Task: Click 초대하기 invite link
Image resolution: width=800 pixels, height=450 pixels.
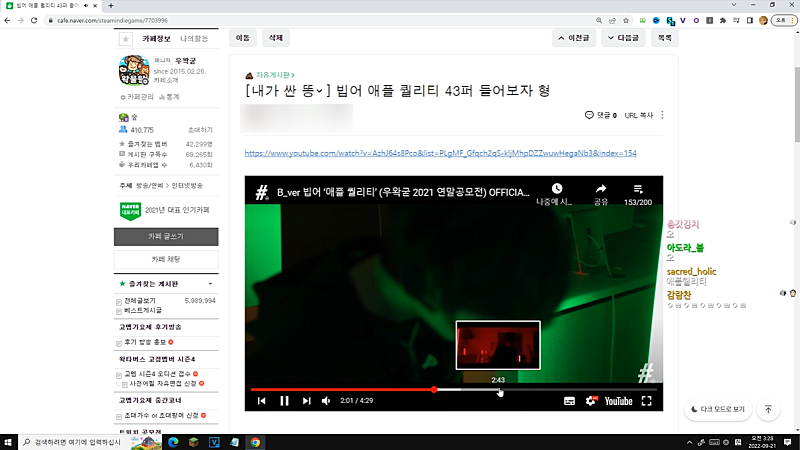Action: point(200,130)
